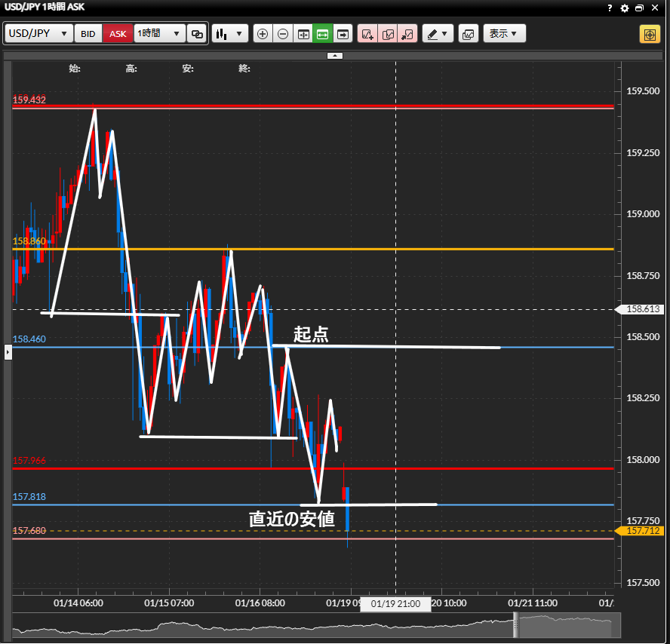Zoom in with the plus magnifier icon
670x644 pixels.
tap(263, 34)
